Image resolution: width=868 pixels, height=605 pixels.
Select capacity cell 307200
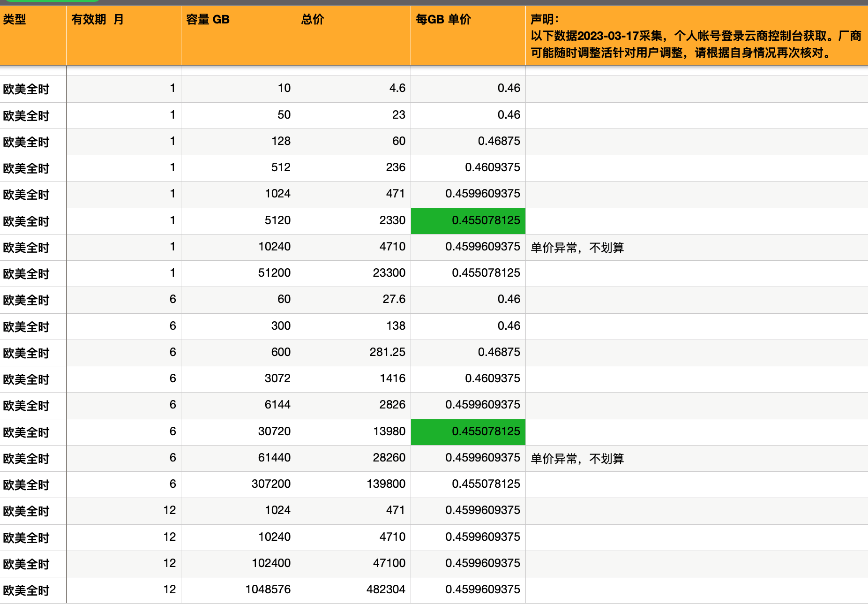click(x=239, y=484)
